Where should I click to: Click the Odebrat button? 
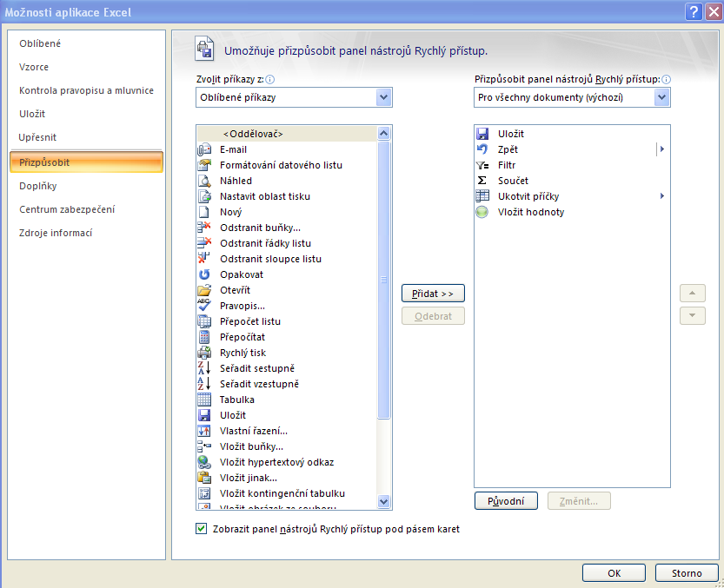tap(433, 316)
